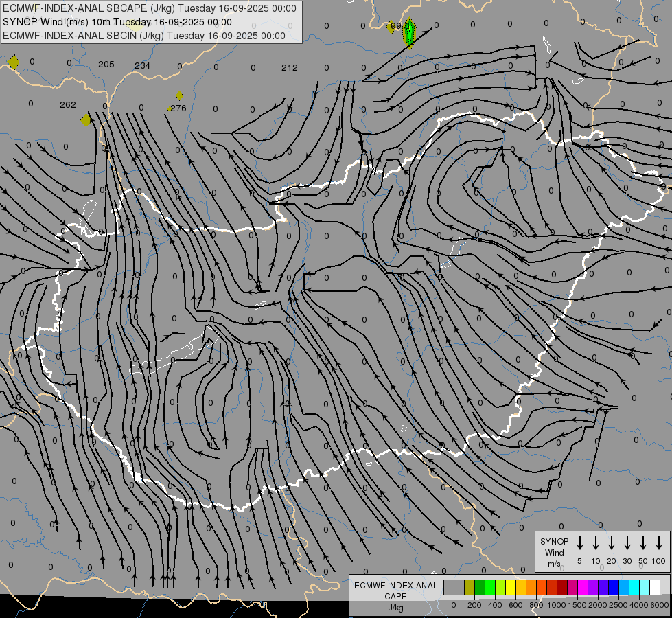Pick the cyan swatch in CAPE legend

click(x=634, y=587)
